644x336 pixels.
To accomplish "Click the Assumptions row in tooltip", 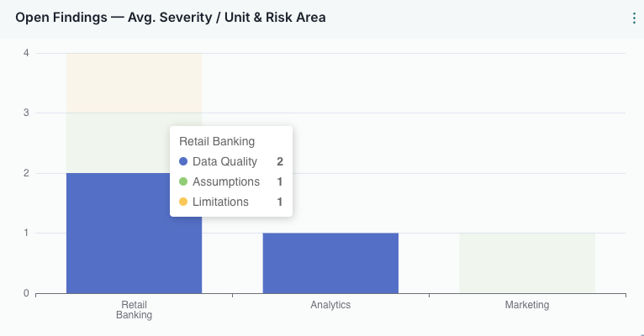I will (225, 181).
